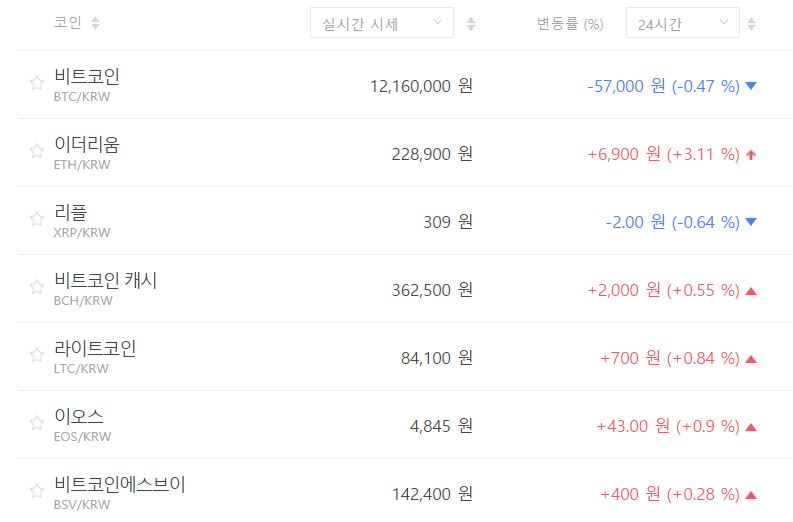Click the star icon beside BSV/KRW

[x=37, y=491]
